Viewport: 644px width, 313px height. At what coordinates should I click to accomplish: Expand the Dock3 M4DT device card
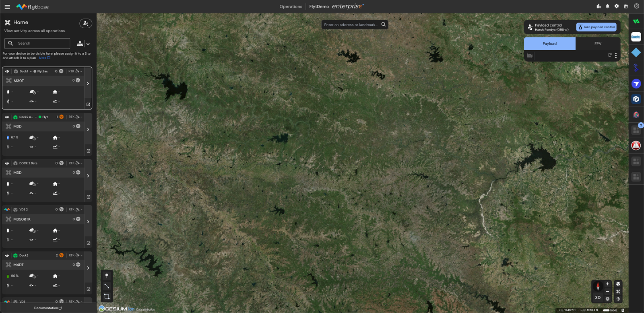coord(88,268)
